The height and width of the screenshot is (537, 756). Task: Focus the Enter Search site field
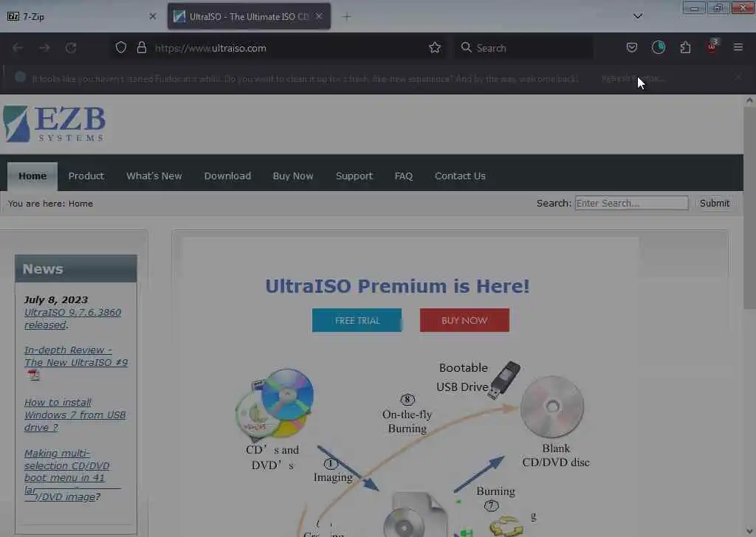click(632, 204)
